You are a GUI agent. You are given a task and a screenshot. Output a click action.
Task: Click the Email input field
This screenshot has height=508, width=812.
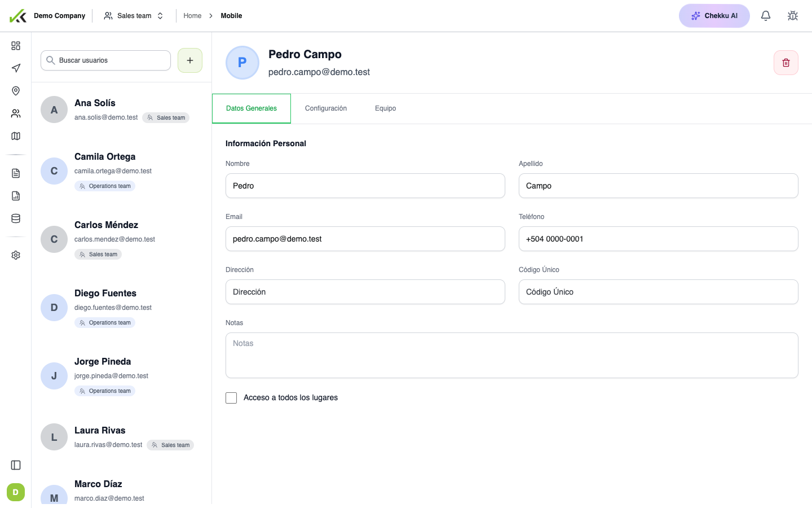[x=365, y=239]
